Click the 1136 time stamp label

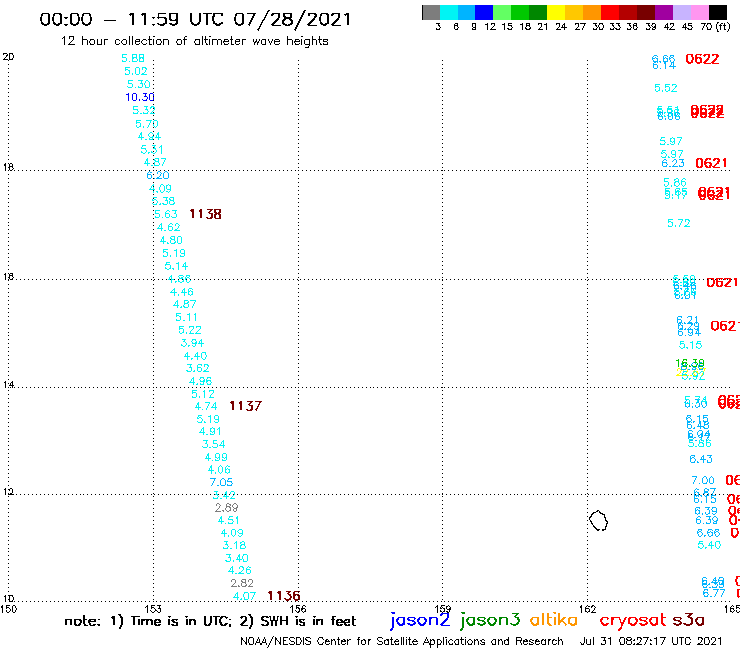point(283,596)
